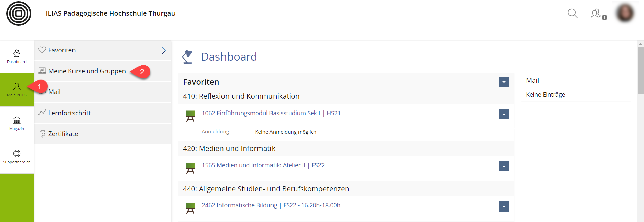Open the search magnifier icon
This screenshot has height=222, width=644.
(573, 14)
